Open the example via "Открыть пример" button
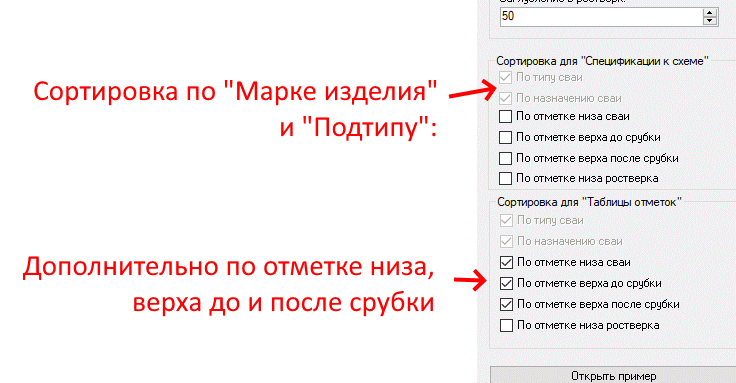Viewport: 736px width, 383px height. [x=613, y=375]
